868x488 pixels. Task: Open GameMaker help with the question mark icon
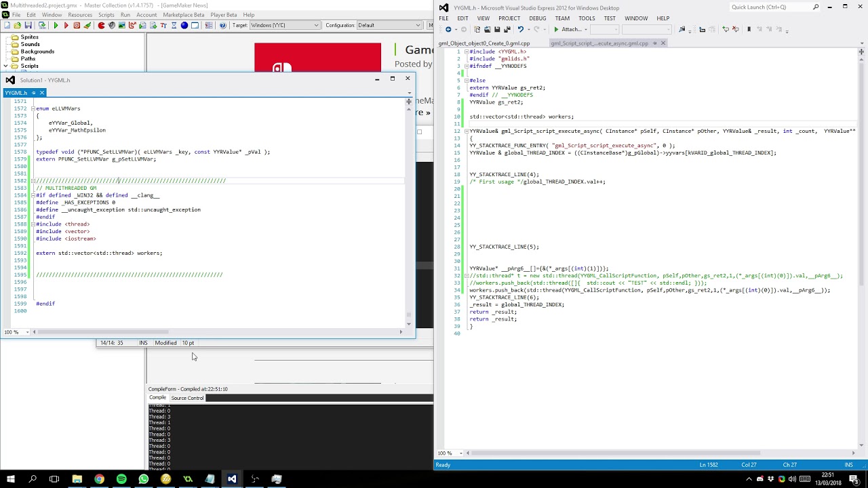[x=222, y=25]
